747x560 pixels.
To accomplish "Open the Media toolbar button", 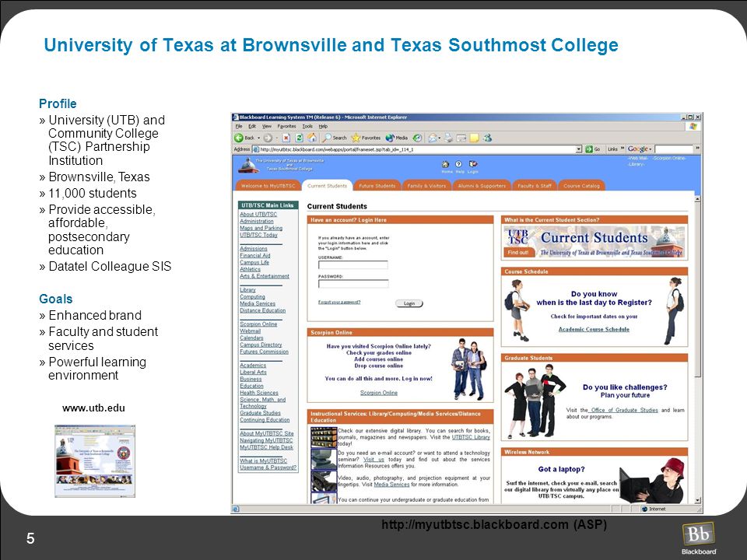I will tap(396, 138).
